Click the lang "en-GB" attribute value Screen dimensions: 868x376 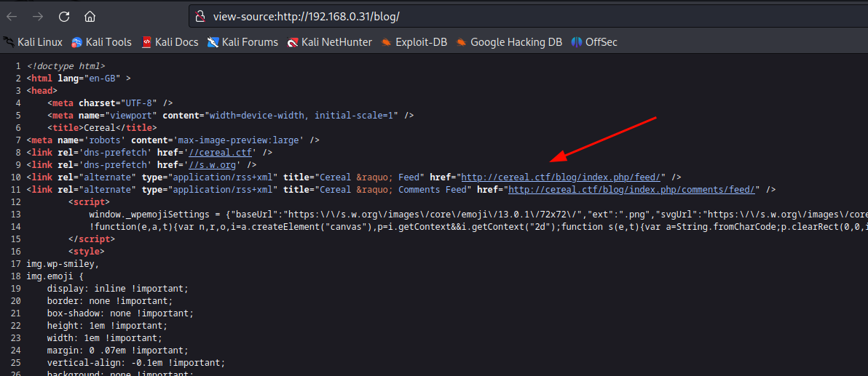coord(103,78)
